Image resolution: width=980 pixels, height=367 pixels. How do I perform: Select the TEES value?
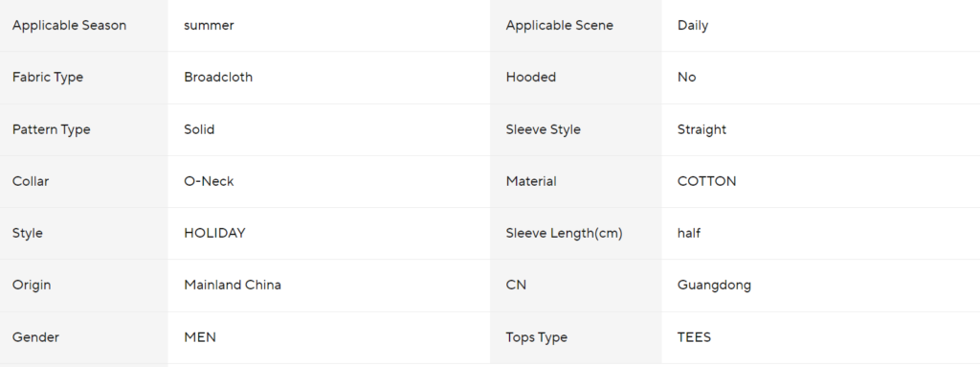click(x=695, y=337)
